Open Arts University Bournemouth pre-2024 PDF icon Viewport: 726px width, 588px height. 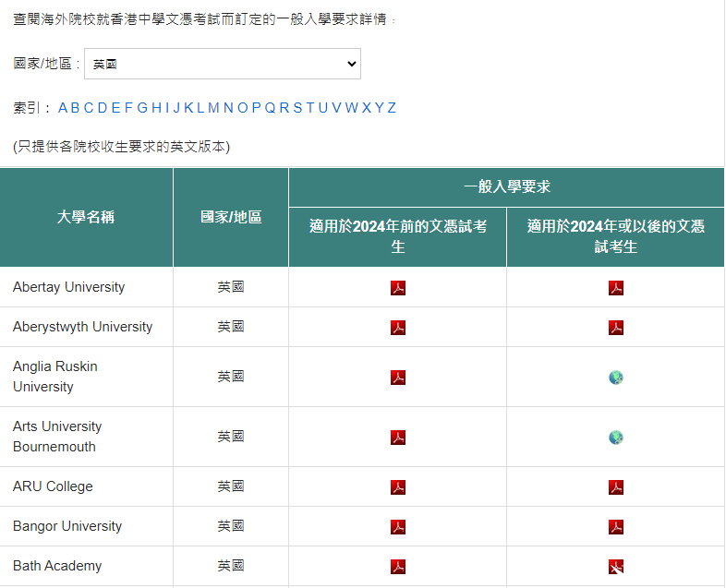[x=398, y=438]
